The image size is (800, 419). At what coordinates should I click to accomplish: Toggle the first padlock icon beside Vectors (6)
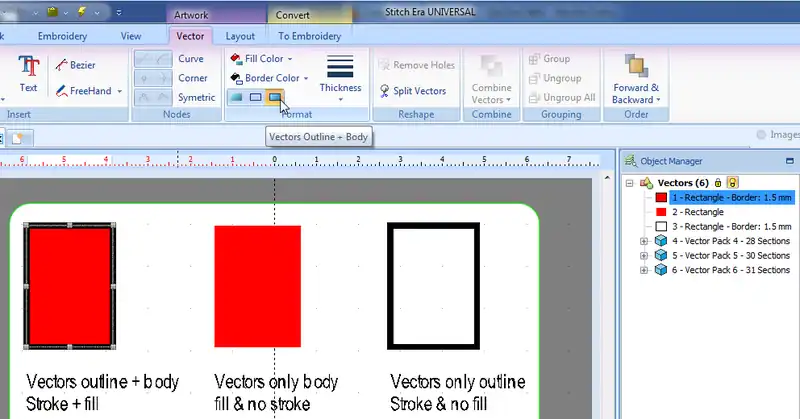pyautogui.click(x=718, y=182)
